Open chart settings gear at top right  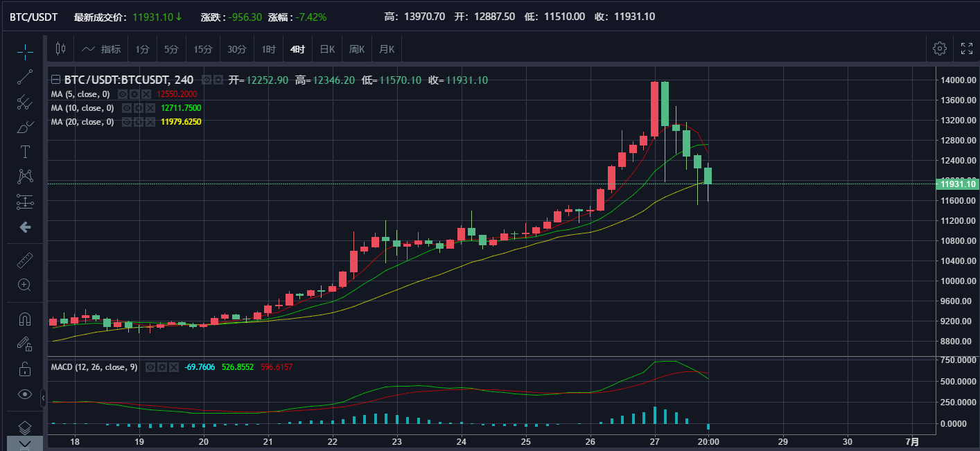940,48
